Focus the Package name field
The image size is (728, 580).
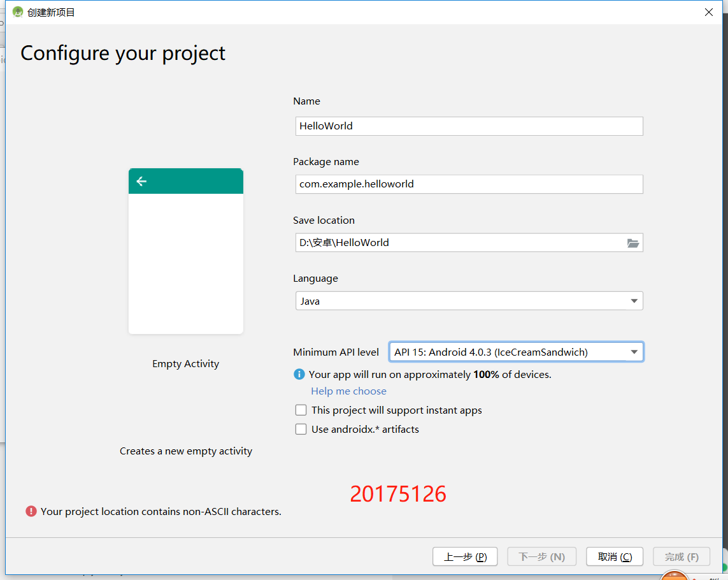click(x=469, y=184)
